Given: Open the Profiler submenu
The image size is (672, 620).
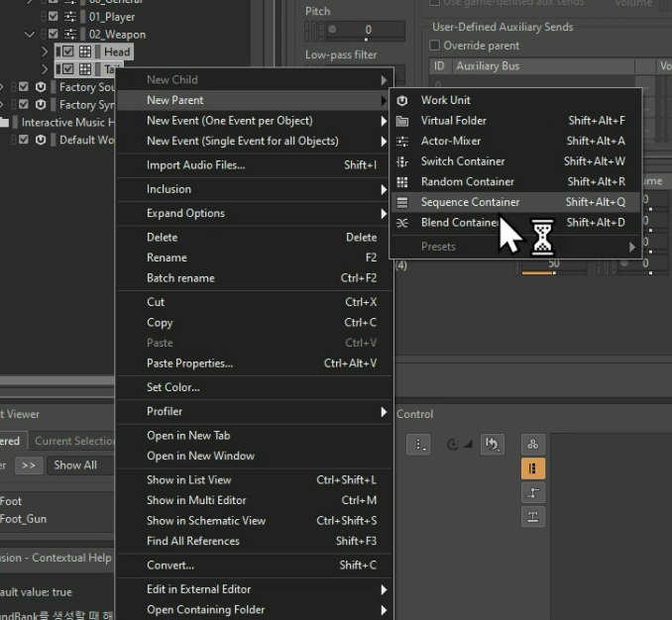Looking at the screenshot, I should tap(255, 411).
